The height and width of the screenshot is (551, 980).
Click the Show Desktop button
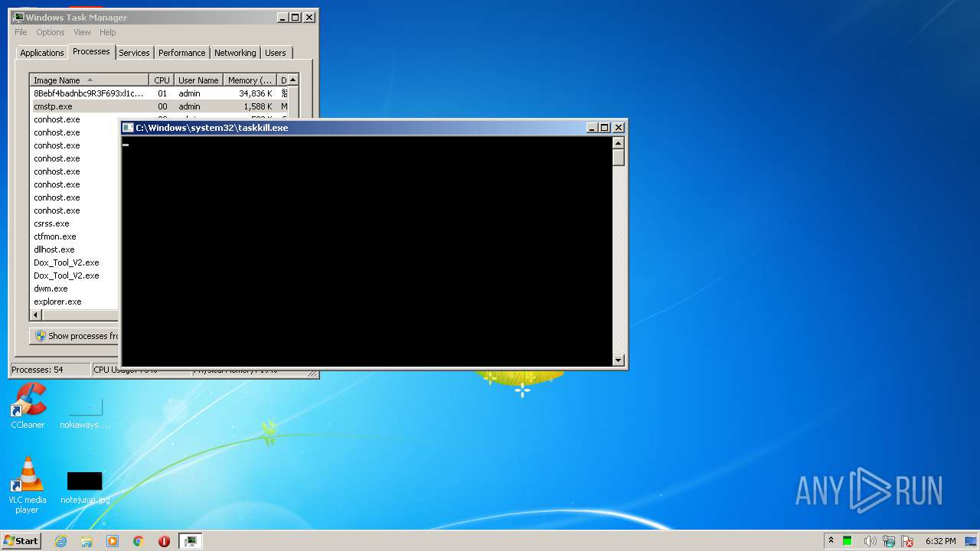click(971, 541)
